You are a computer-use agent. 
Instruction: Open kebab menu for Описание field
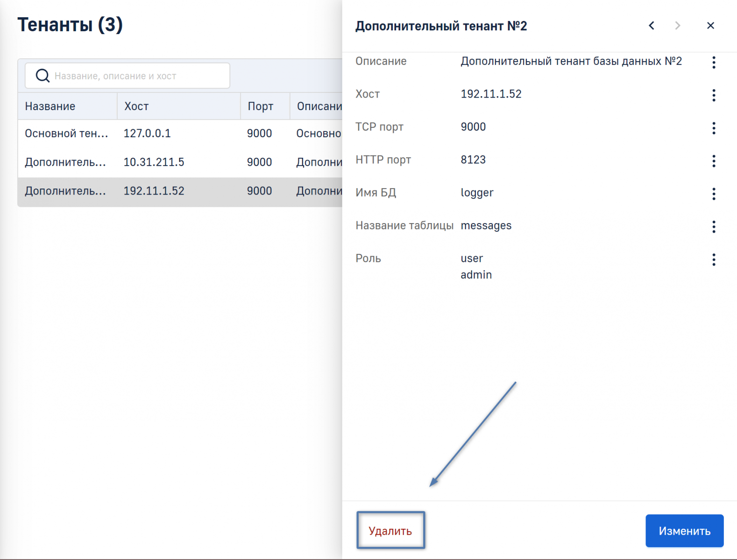[713, 62]
